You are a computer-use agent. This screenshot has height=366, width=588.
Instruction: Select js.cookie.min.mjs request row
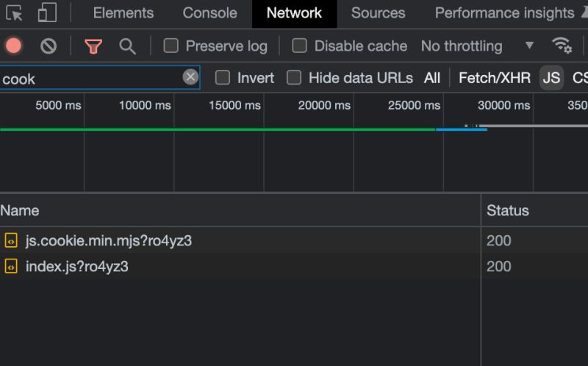[109, 240]
